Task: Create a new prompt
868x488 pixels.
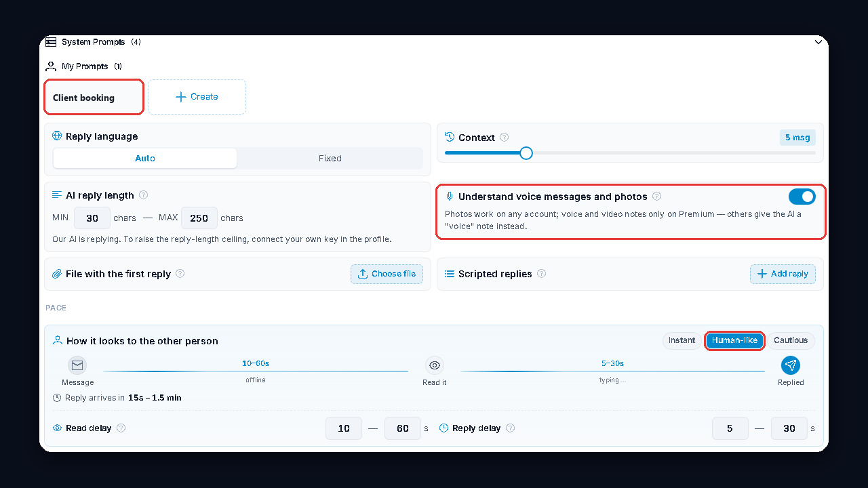Action: pos(197,97)
